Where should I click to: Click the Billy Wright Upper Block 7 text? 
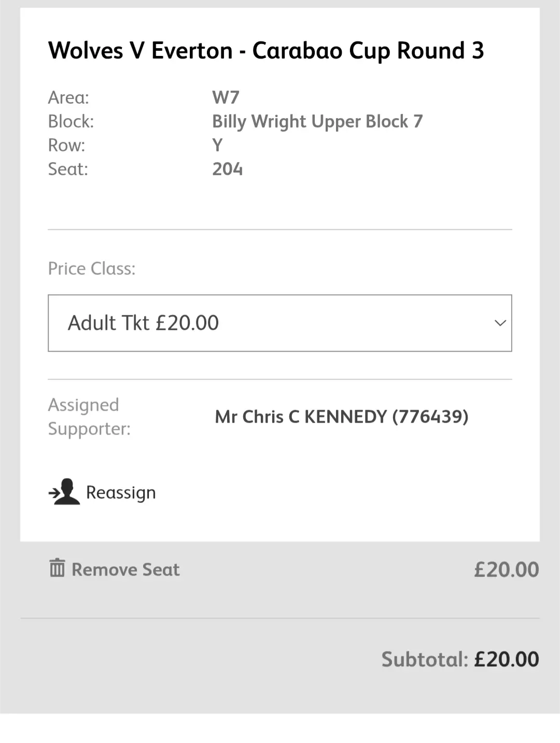(x=317, y=121)
